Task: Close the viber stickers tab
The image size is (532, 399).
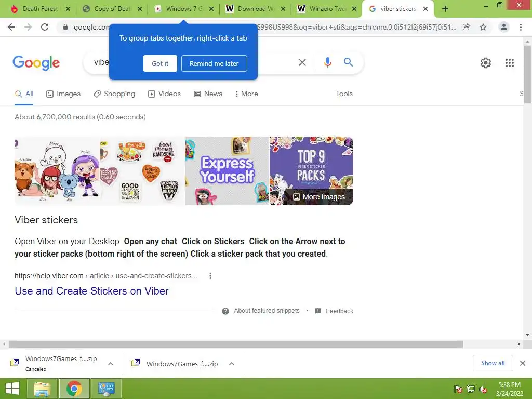Action: 425,9
